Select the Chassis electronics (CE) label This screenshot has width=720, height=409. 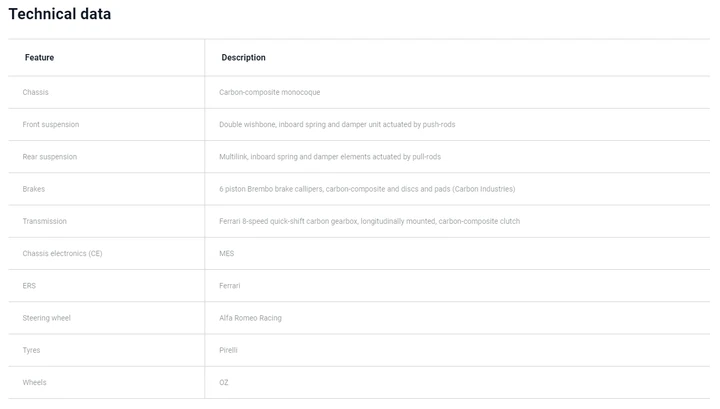[x=62, y=253]
